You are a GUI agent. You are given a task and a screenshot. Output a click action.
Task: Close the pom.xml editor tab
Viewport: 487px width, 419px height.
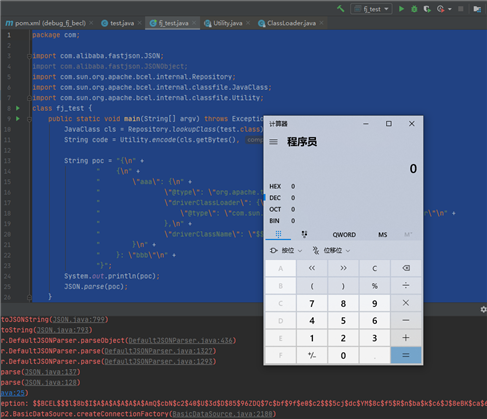pyautogui.click(x=91, y=23)
